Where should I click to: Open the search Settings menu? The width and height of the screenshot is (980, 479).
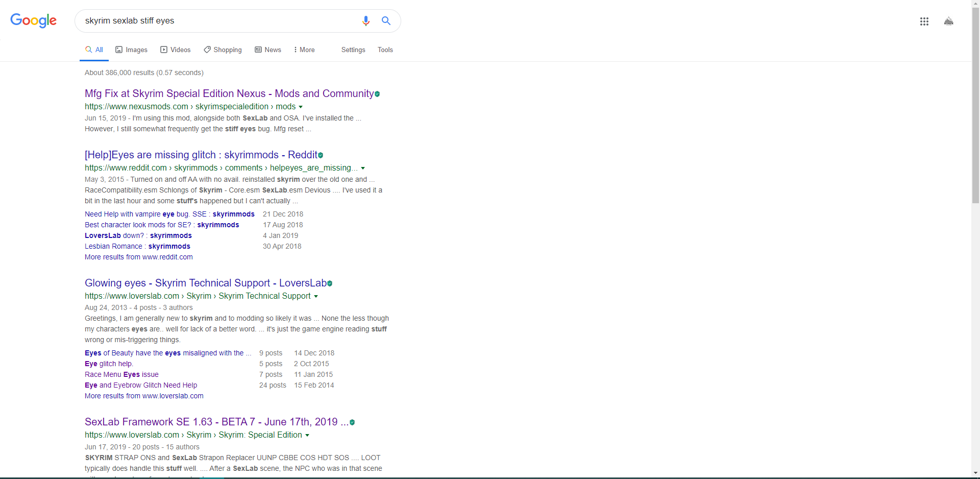coord(353,50)
